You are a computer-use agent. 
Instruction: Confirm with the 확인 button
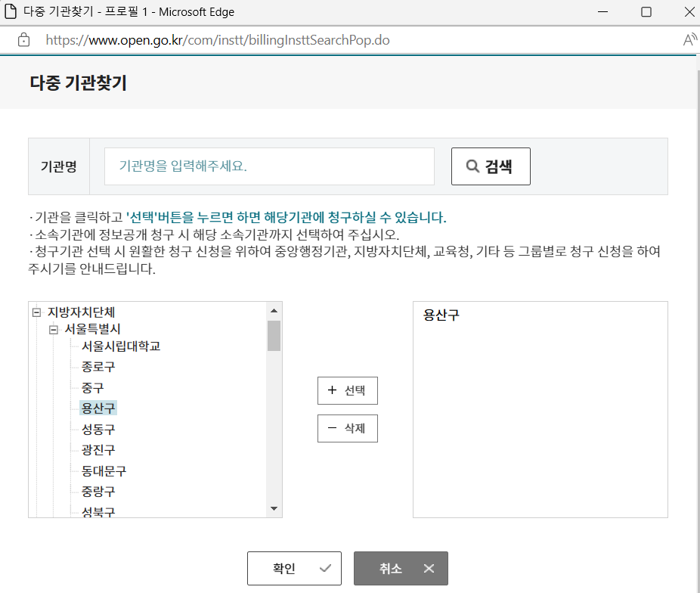[x=294, y=568]
